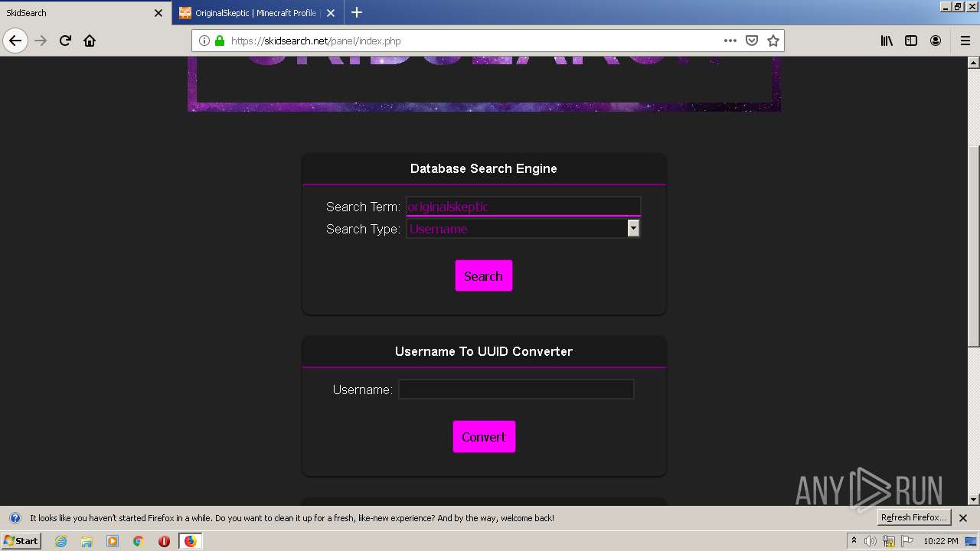Open the network tray icon
Image resolution: width=980 pixels, height=551 pixels.
(889, 541)
